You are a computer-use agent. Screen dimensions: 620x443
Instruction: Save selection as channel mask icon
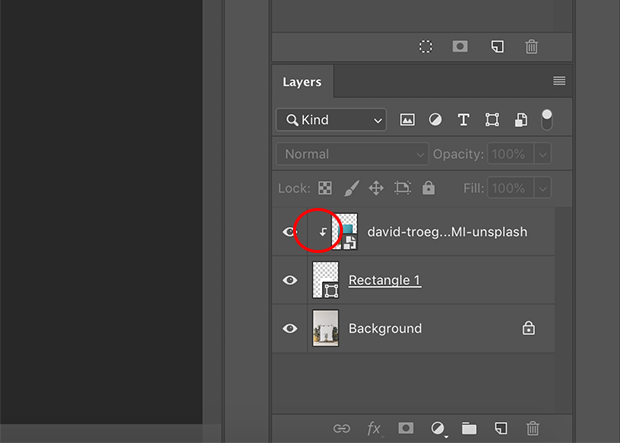tap(460, 47)
